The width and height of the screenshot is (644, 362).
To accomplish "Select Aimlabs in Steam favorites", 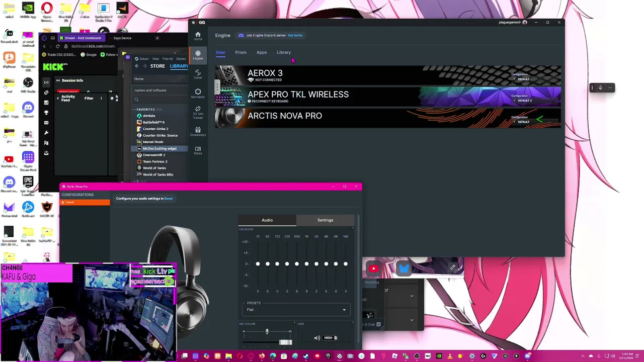I will [148, 116].
